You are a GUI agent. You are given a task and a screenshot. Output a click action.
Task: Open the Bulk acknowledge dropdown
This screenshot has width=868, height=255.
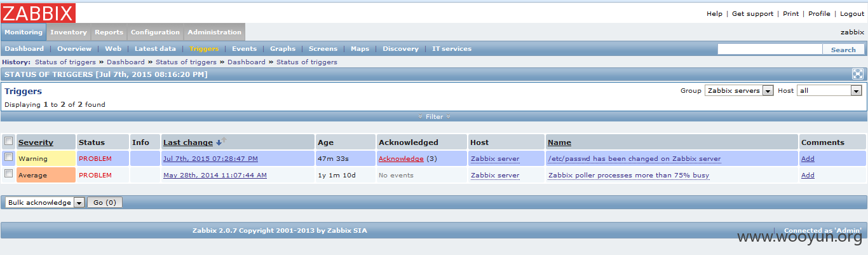[x=44, y=202]
